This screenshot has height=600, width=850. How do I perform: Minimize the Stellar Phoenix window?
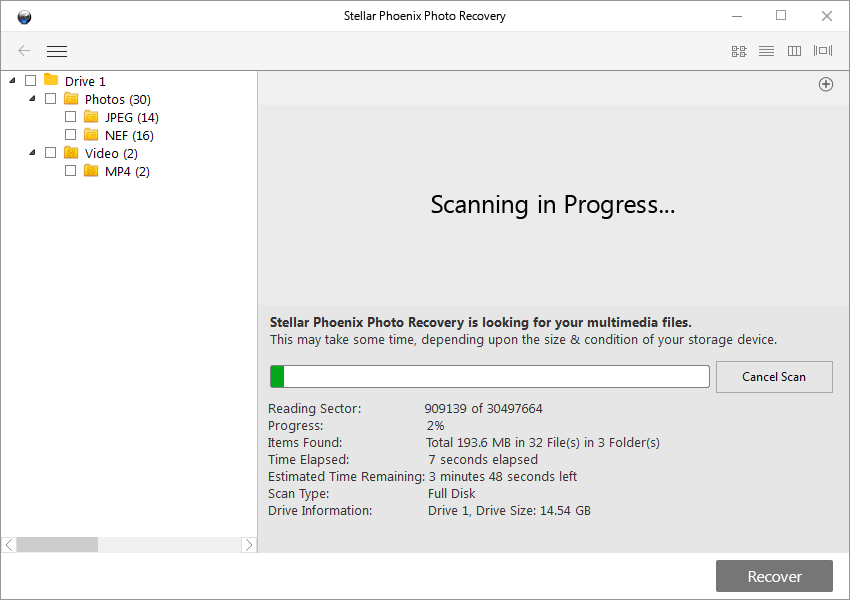tap(737, 16)
